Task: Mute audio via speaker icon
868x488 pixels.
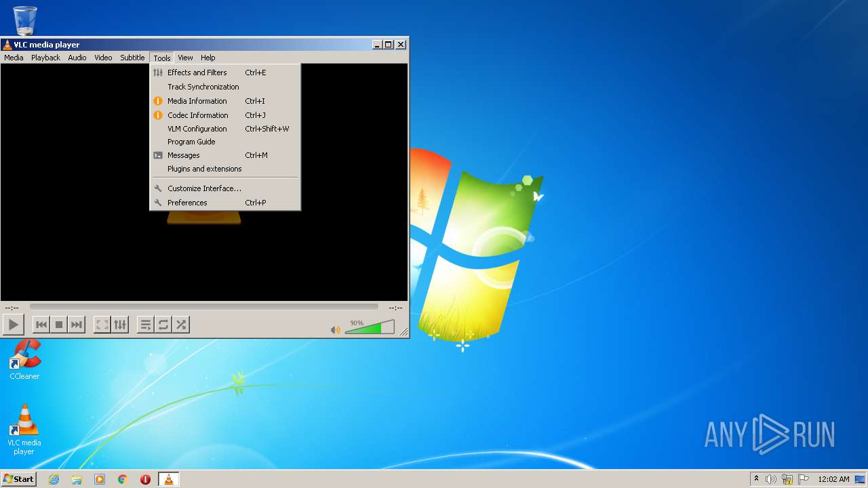Action: click(x=335, y=329)
